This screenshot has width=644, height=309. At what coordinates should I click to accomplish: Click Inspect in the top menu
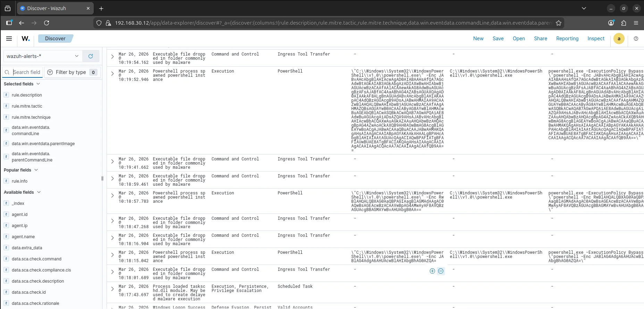click(596, 39)
